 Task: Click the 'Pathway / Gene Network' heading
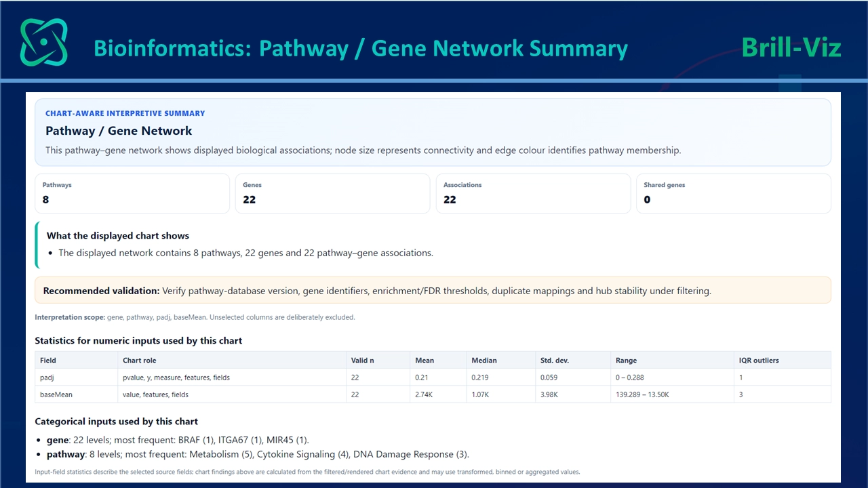119,131
